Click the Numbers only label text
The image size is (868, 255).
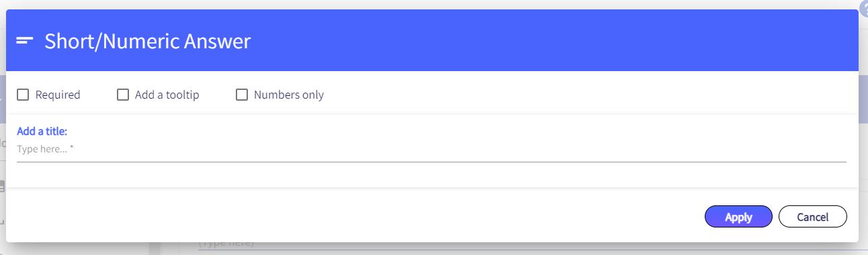coord(289,95)
